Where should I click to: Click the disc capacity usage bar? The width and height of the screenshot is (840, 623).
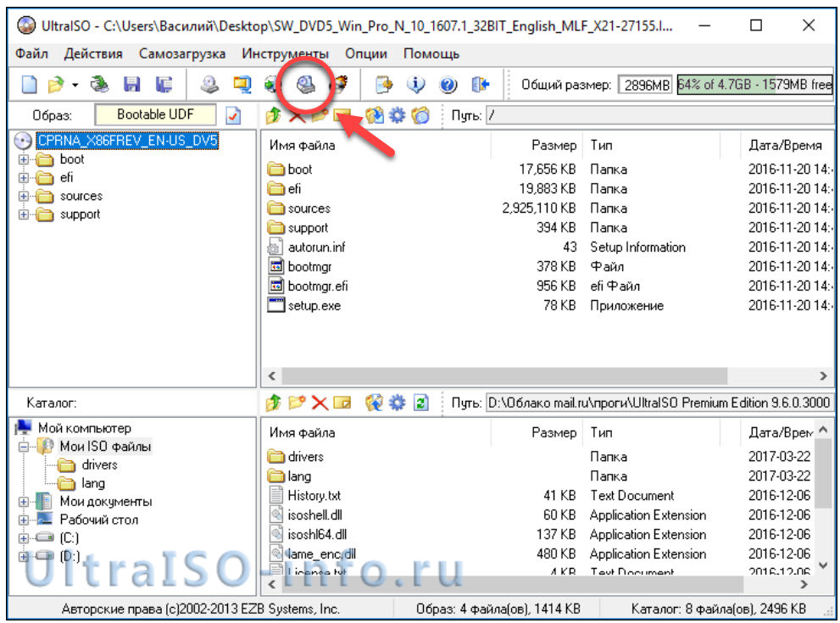click(755, 85)
